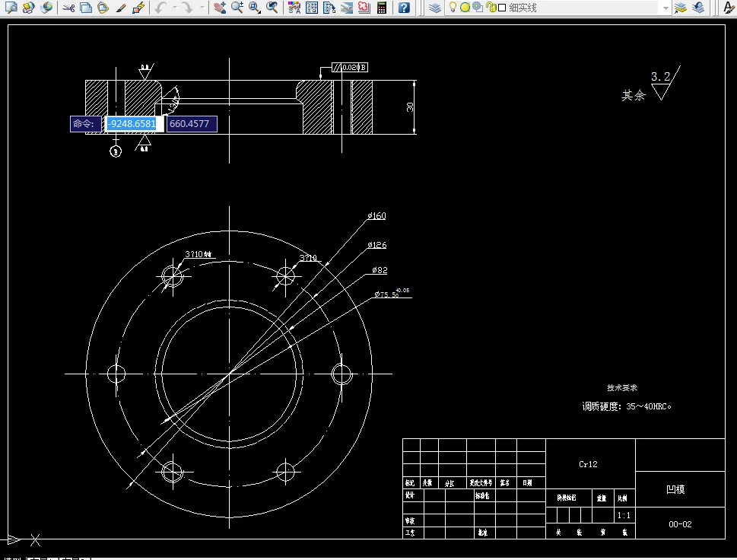
Task: Click the -9248.6581 coordinate input field
Action: point(134,124)
